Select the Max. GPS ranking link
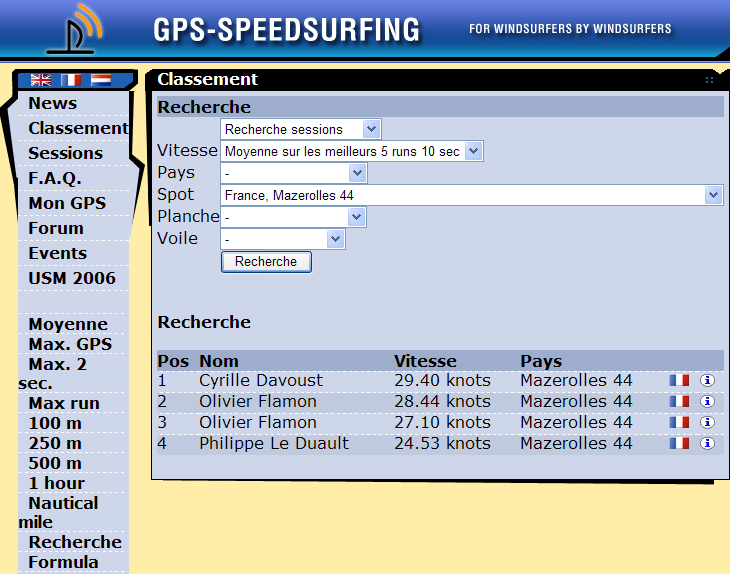This screenshot has height=575, width=731. click(70, 344)
